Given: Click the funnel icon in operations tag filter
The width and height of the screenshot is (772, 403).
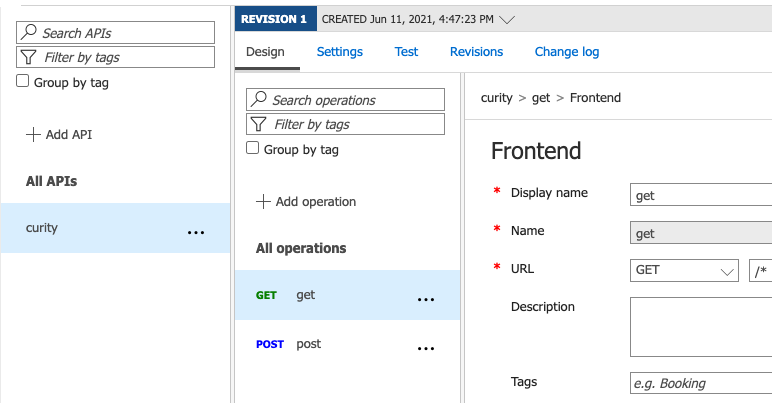Looking at the screenshot, I should 258,124.
